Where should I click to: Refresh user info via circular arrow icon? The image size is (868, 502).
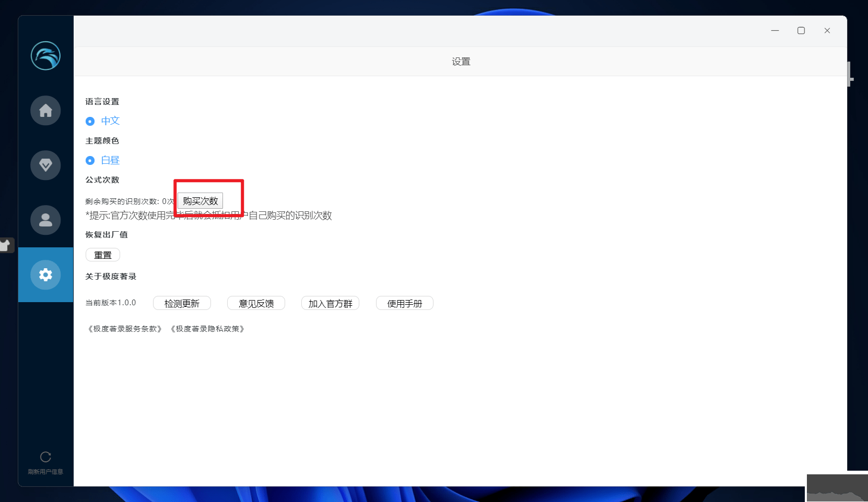[45, 457]
